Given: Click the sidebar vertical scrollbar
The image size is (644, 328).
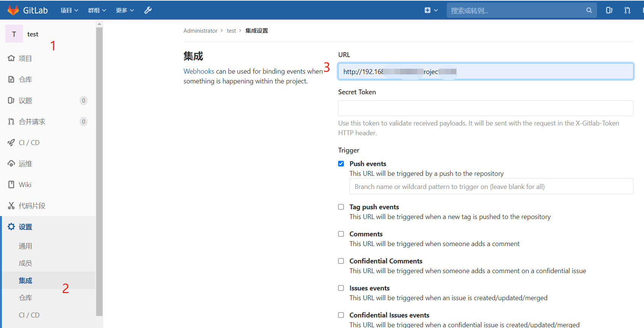Looking at the screenshot, I should [99, 171].
